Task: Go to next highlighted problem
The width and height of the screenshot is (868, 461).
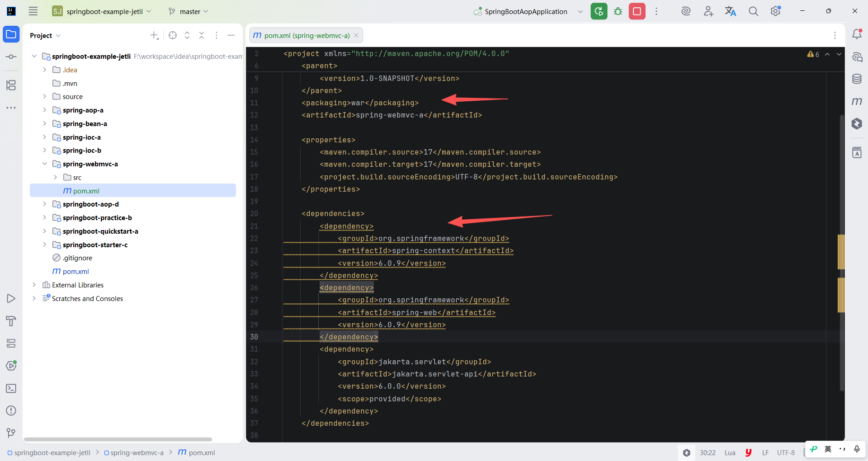Action: (839, 54)
